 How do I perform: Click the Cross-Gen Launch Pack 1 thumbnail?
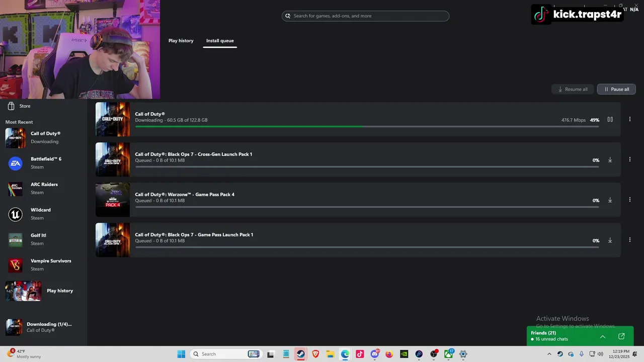(113, 160)
